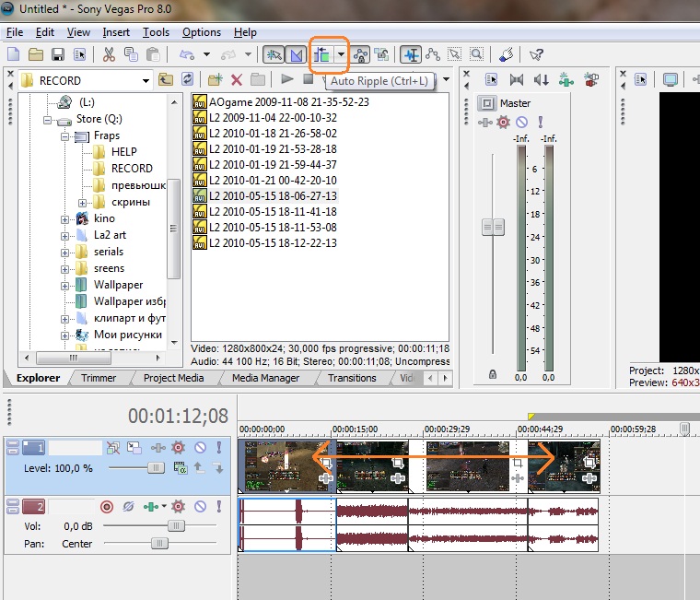The height and width of the screenshot is (600, 700).
Task: Toggle Enable Snapping in the toolbar
Action: tap(273, 55)
